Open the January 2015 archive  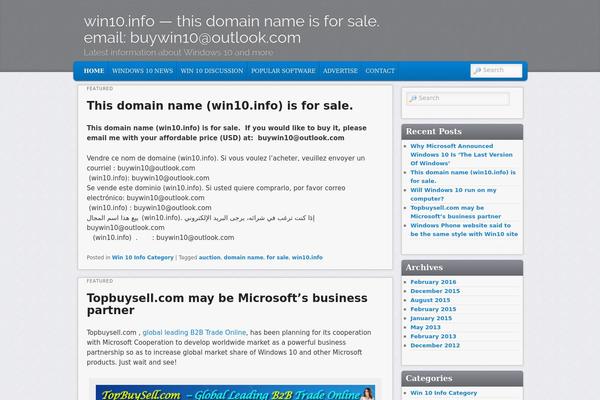[431, 318]
